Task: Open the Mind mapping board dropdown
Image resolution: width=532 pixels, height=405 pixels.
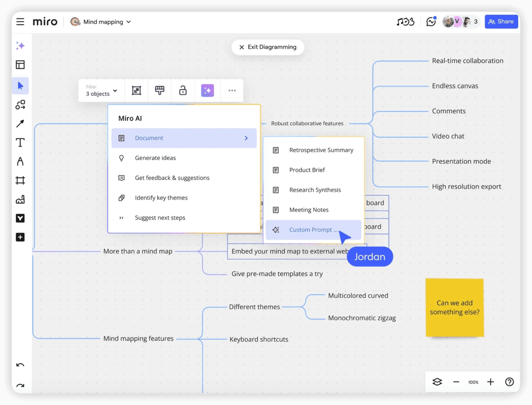Action: point(101,22)
